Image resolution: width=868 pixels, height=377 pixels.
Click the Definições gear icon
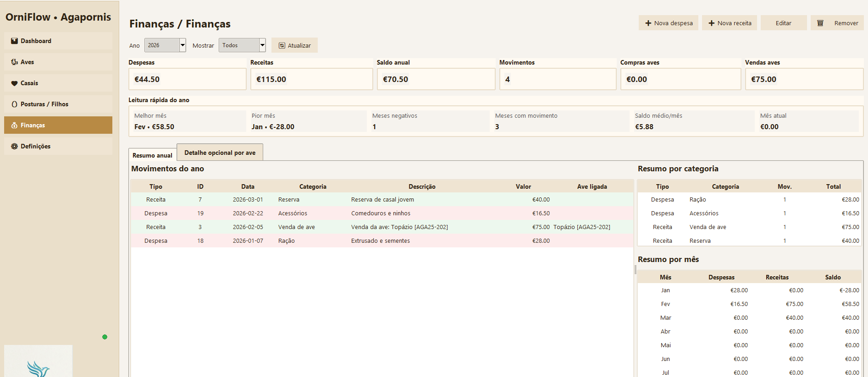14,147
